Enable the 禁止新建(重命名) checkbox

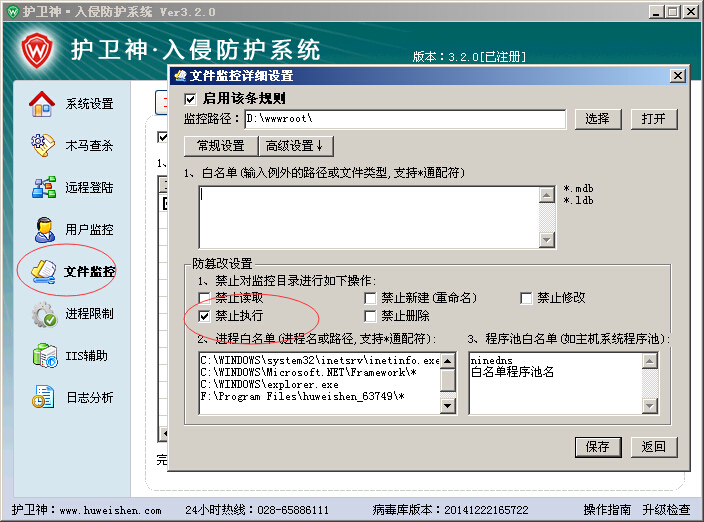[x=370, y=298]
